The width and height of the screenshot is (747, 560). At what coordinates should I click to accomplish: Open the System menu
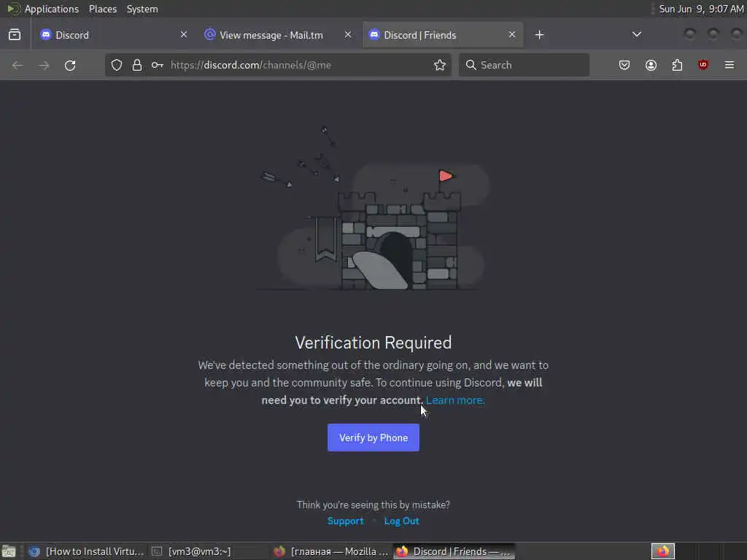[x=142, y=9]
